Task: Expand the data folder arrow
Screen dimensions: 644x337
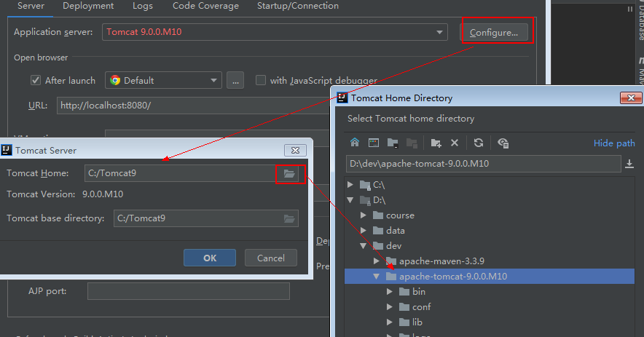Action: tap(363, 230)
